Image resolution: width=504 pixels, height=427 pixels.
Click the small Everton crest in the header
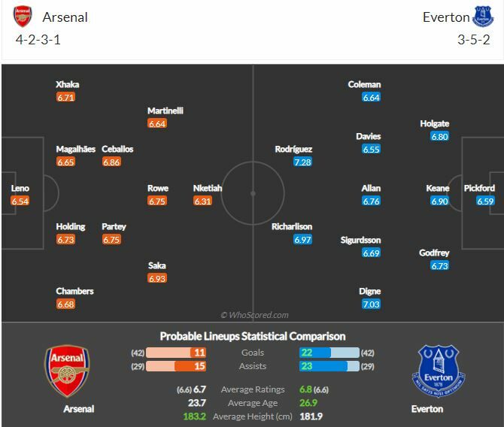(x=482, y=17)
